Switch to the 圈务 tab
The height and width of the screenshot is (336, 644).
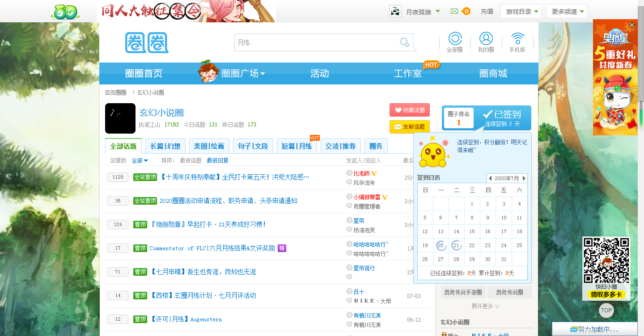pyautogui.click(x=376, y=146)
